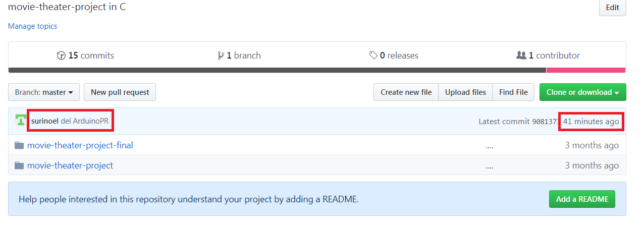Click folder icon beside movie-theater-project-final

click(19, 145)
